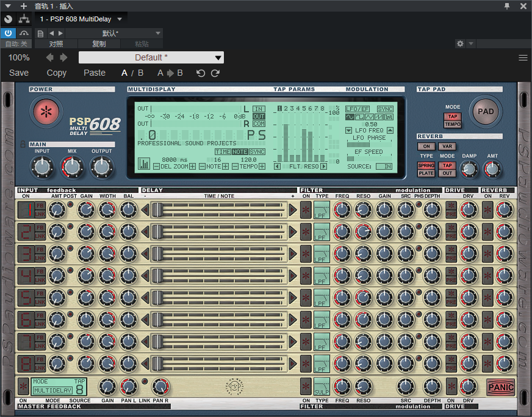Open the hamburger menu in preset bar
The height and width of the screenshot is (417, 532).
click(x=523, y=58)
